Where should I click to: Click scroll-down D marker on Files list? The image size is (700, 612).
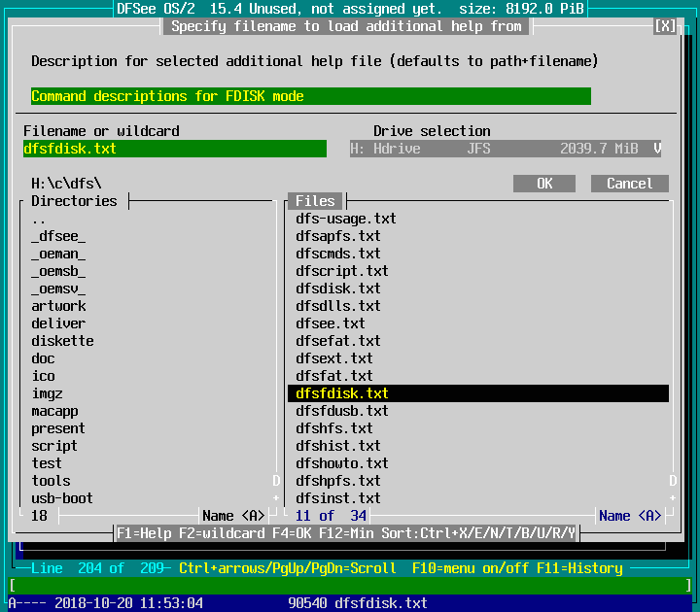pyautogui.click(x=673, y=481)
